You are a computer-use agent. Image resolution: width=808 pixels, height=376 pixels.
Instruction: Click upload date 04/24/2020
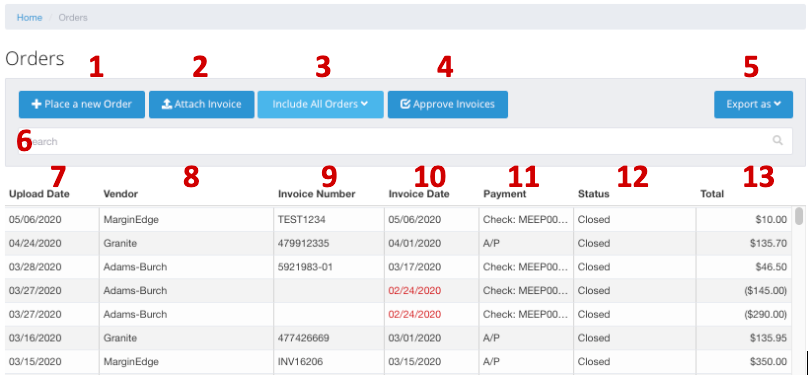point(35,243)
